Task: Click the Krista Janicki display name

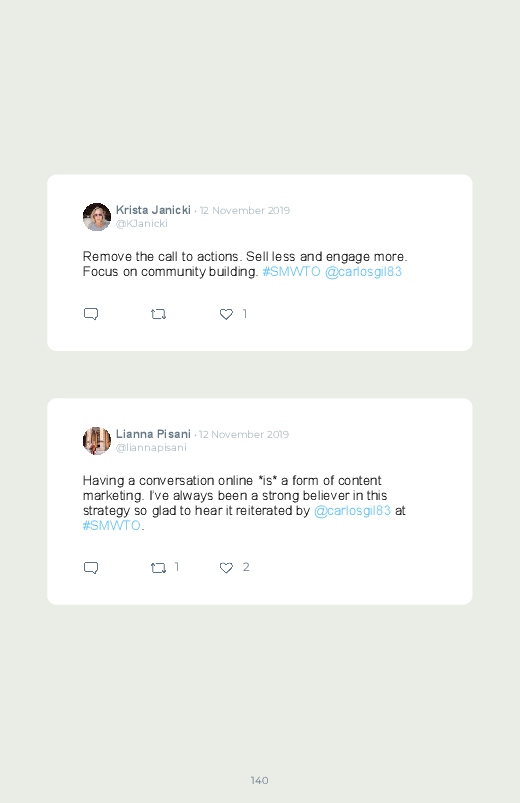Action: [x=153, y=210]
